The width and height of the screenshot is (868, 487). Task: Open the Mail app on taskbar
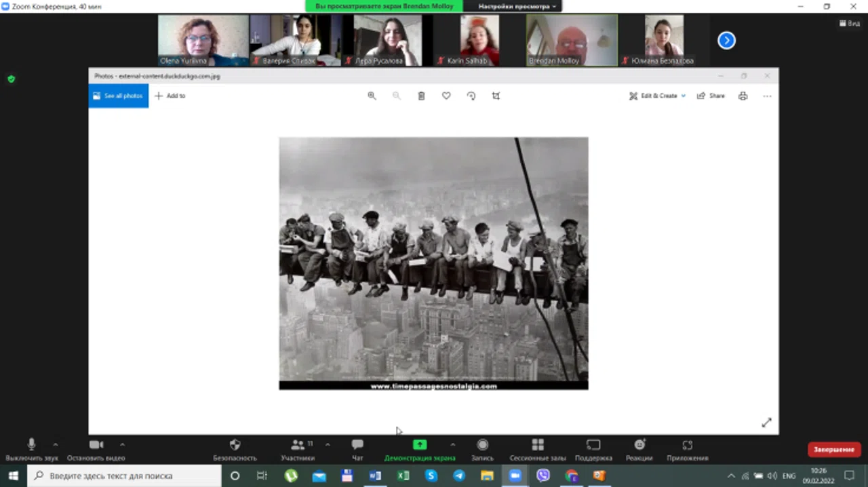pos(319,475)
